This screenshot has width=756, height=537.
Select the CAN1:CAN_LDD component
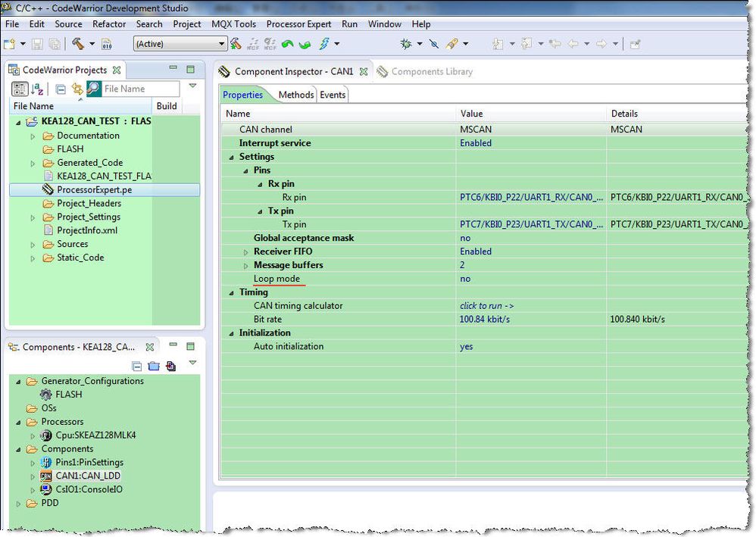pyautogui.click(x=88, y=476)
